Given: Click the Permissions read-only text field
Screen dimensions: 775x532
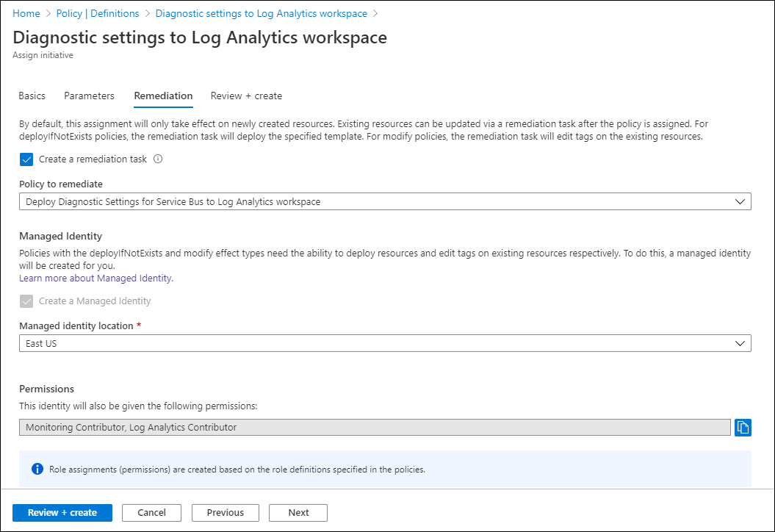Looking at the screenshot, I should click(375, 427).
